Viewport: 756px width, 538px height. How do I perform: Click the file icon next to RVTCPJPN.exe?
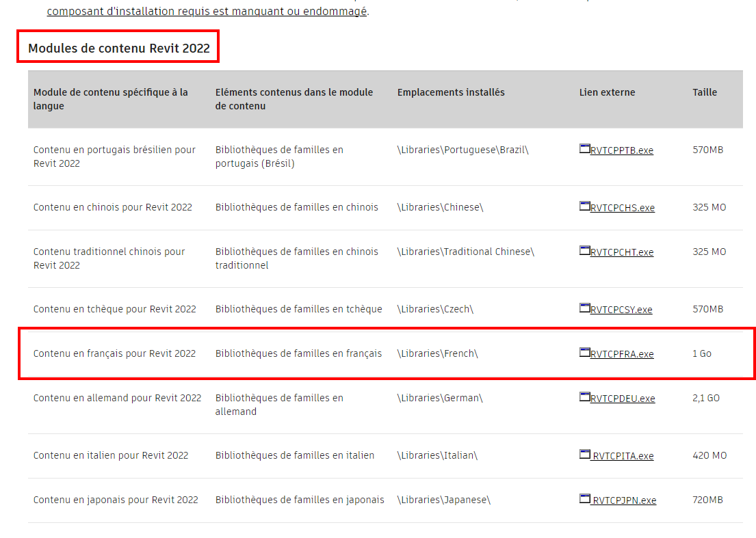click(x=584, y=499)
